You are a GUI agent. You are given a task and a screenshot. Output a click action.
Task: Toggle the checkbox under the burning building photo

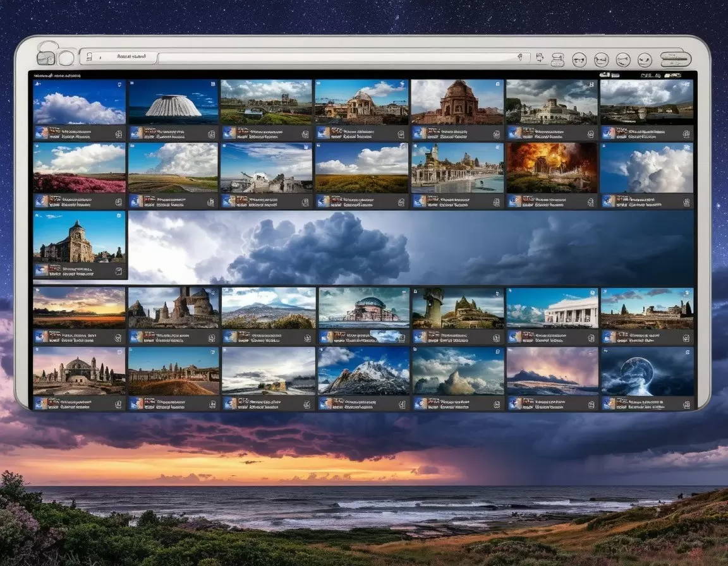[x=590, y=201]
